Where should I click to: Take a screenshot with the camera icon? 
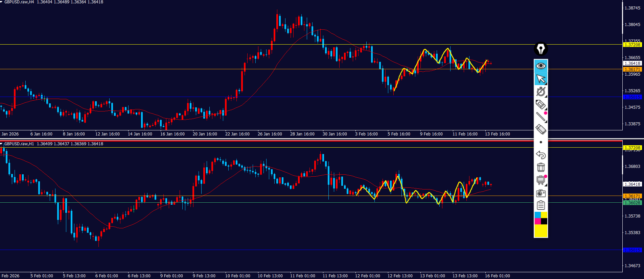click(540, 193)
